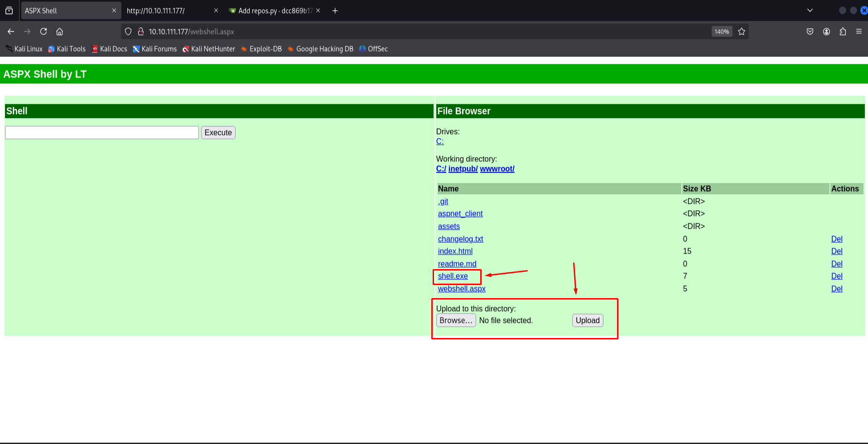This screenshot has height=444, width=868.
Task: Navigate to C:/ in working directory
Action: (x=441, y=169)
